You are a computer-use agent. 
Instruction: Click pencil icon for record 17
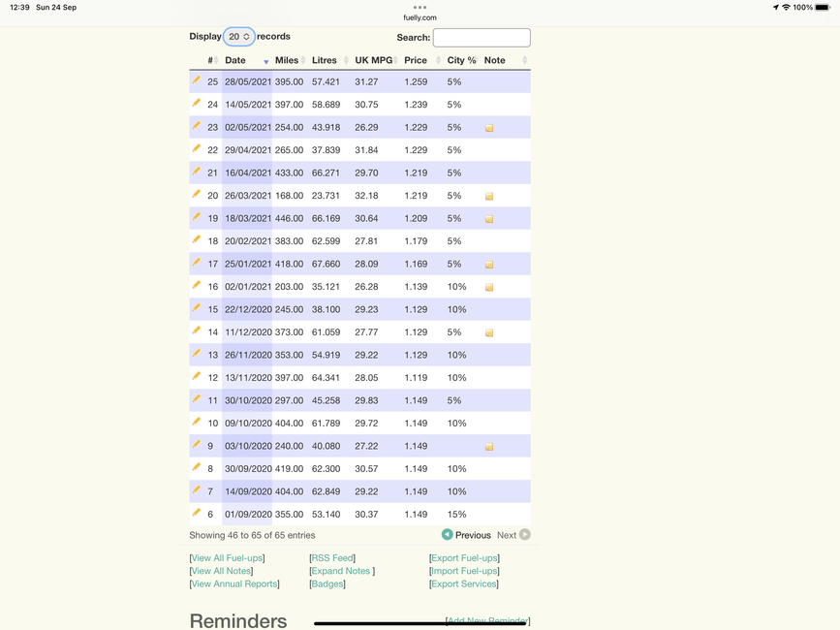[197, 263]
